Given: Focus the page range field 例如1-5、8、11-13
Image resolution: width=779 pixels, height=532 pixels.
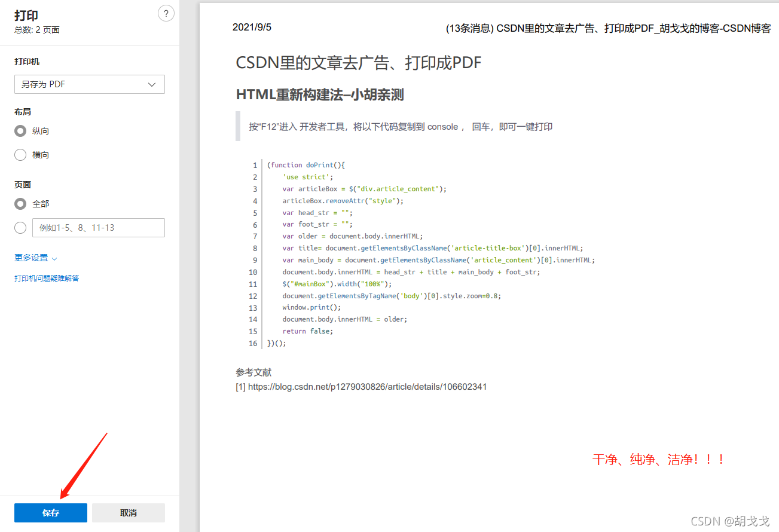Looking at the screenshot, I should 99,228.
